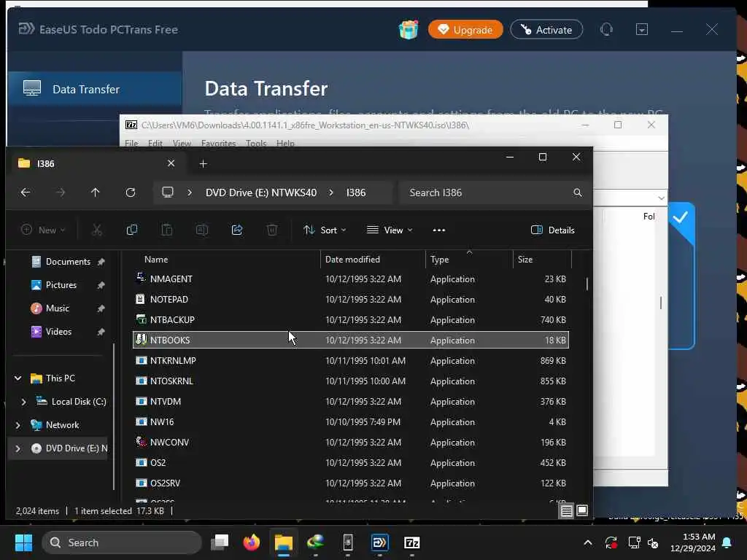Click the PC icon in address bar
Viewport: 747px width, 560px height.
pyautogui.click(x=168, y=192)
